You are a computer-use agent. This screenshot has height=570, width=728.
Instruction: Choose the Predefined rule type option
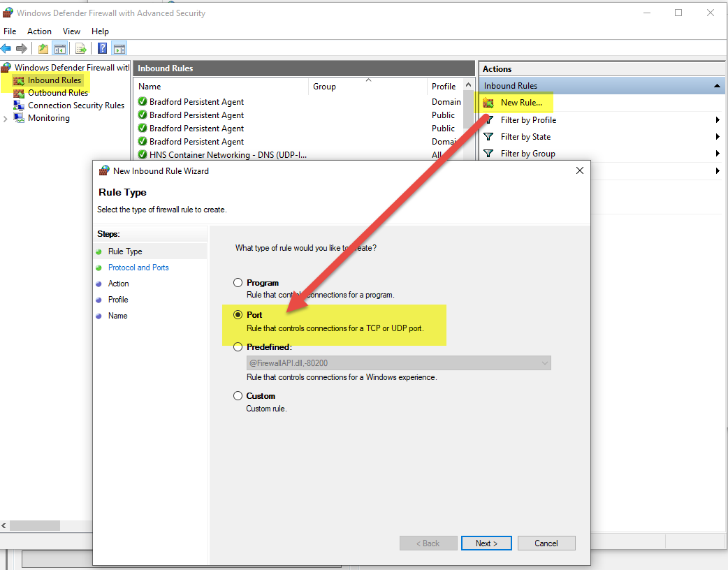pyautogui.click(x=238, y=347)
